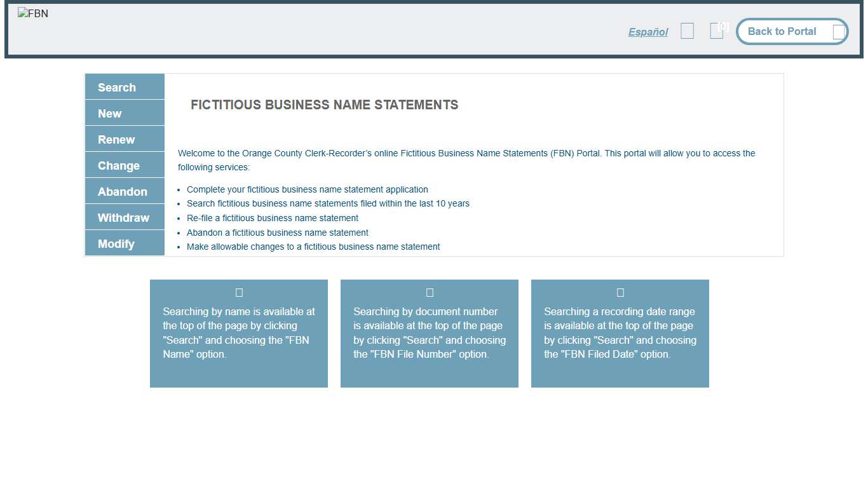Click the FBN Filed Date card icon
Viewport: 868px width, 488px height.
(x=620, y=292)
